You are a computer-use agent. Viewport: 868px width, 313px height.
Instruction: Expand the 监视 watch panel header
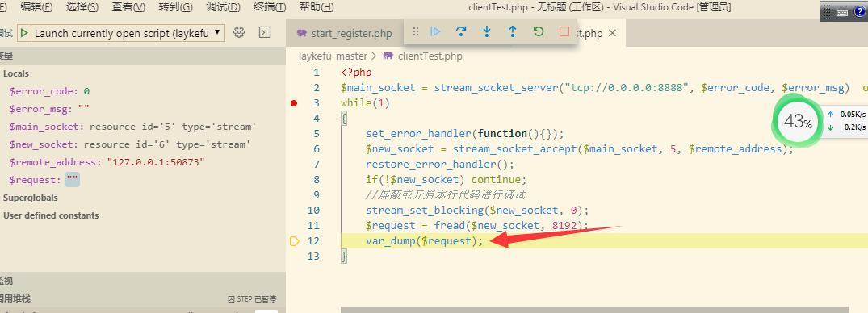pos(143,281)
